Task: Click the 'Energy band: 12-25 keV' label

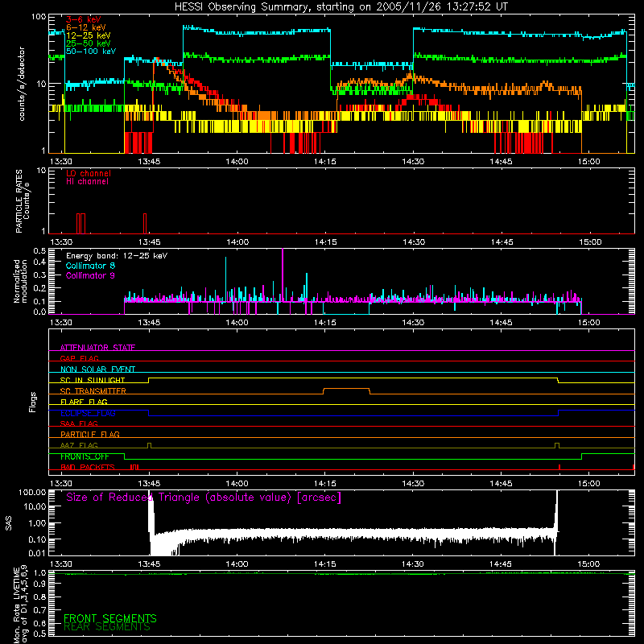Action: tap(117, 256)
